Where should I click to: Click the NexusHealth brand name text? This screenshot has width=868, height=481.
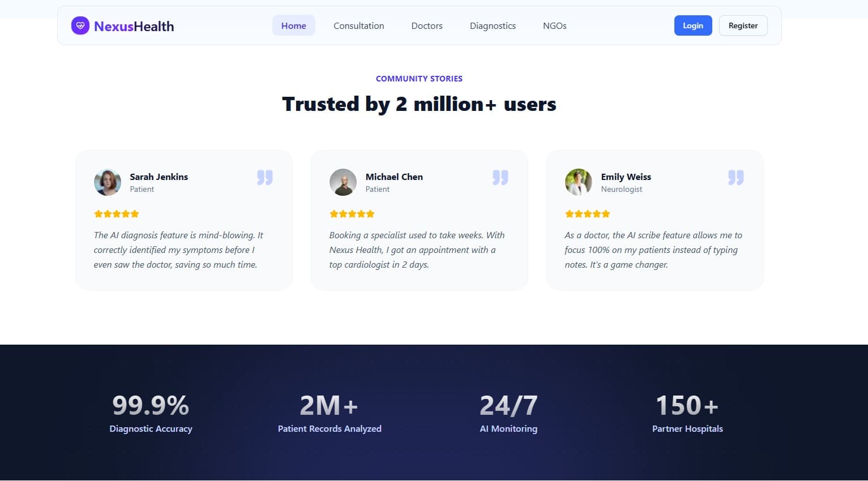click(134, 26)
